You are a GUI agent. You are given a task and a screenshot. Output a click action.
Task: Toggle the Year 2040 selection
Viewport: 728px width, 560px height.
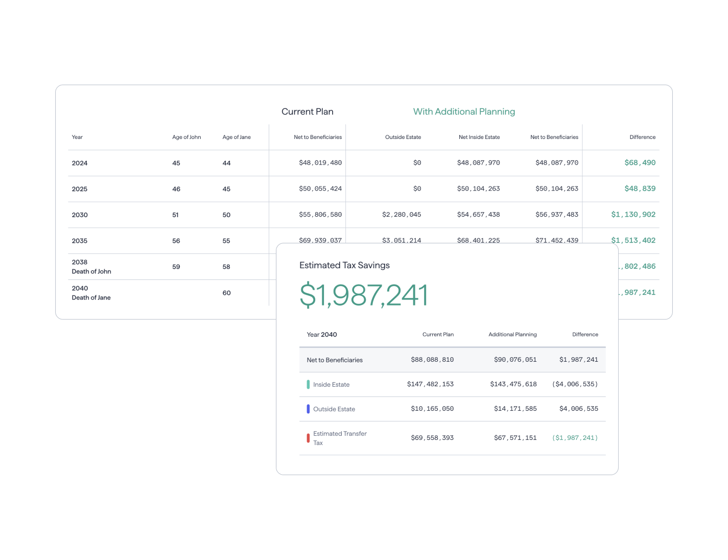(322, 334)
